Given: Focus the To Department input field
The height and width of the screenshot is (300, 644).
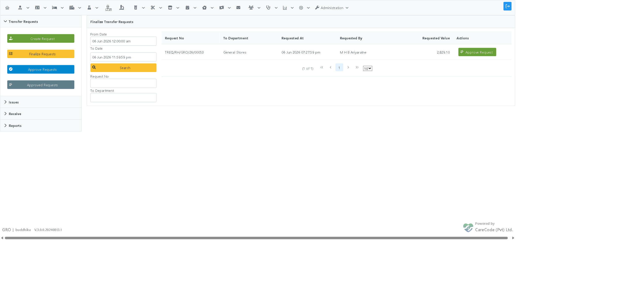Looking at the screenshot, I should (123, 98).
